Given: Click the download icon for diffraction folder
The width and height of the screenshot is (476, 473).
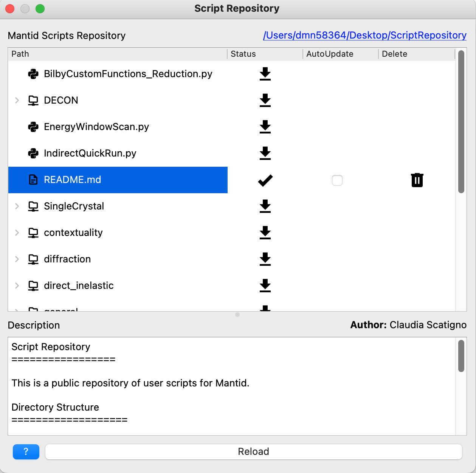Looking at the screenshot, I should [265, 259].
